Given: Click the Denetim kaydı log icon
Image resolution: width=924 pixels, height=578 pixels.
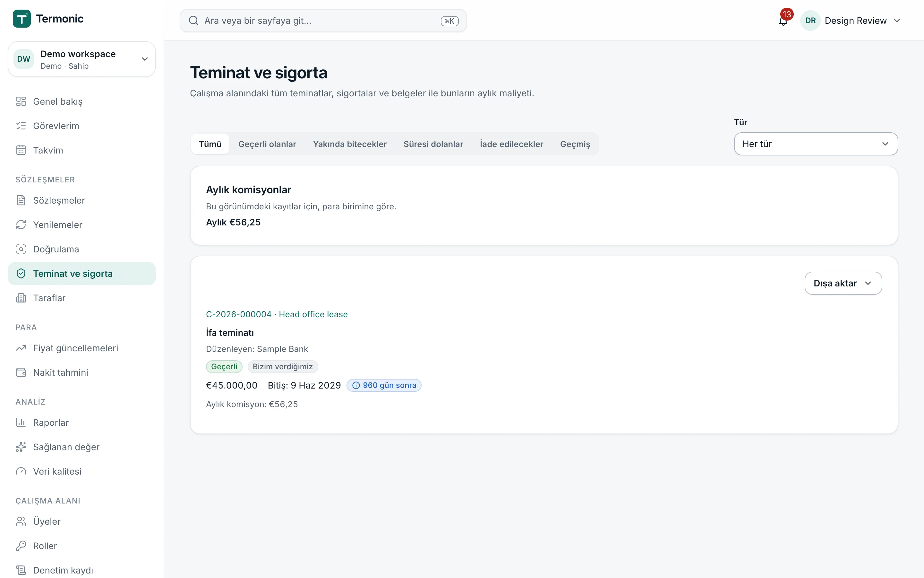Looking at the screenshot, I should click(21, 571).
